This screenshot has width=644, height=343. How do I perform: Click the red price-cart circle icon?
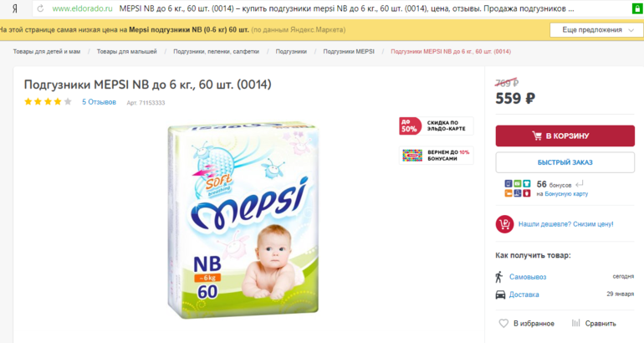coord(504,224)
